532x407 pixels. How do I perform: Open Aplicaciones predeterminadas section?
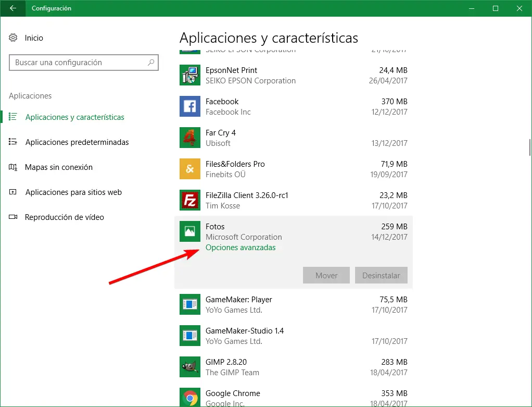click(x=77, y=142)
